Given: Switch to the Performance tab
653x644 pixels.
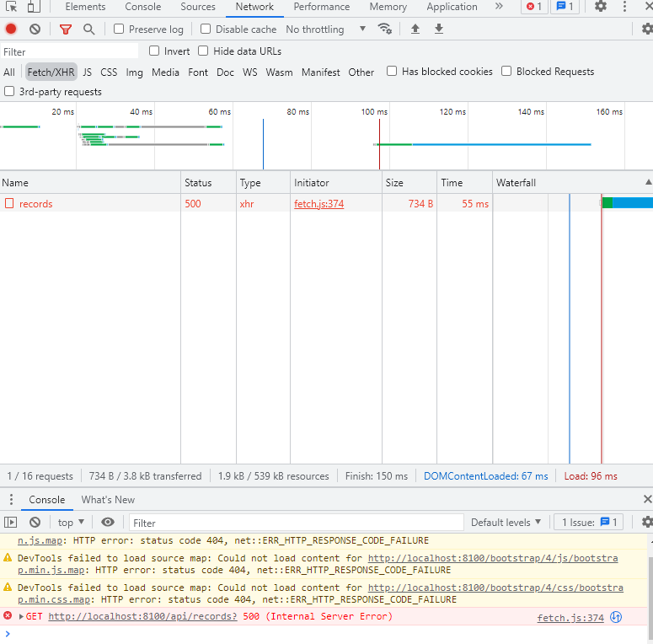Looking at the screenshot, I should coord(322,7).
